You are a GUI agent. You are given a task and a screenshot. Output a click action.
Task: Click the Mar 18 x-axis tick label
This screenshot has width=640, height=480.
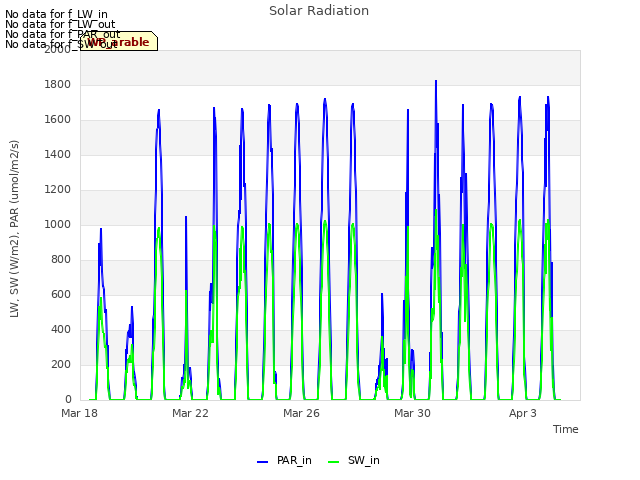click(80, 413)
